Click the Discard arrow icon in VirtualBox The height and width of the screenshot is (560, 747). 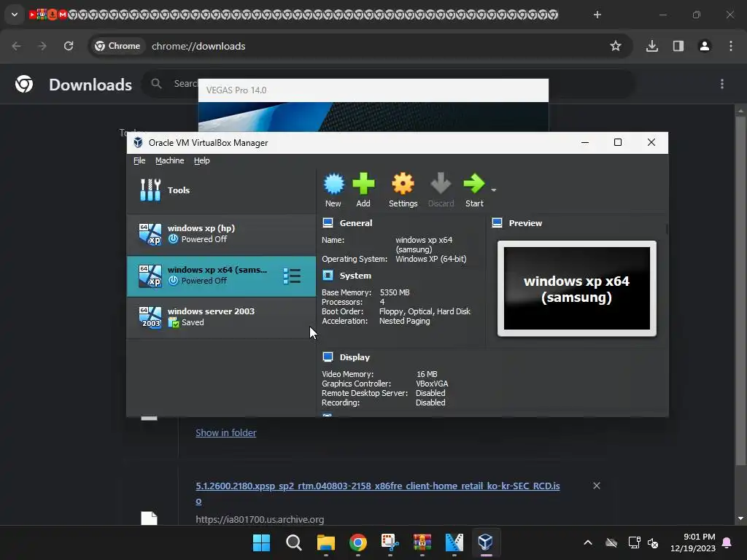[x=441, y=184]
